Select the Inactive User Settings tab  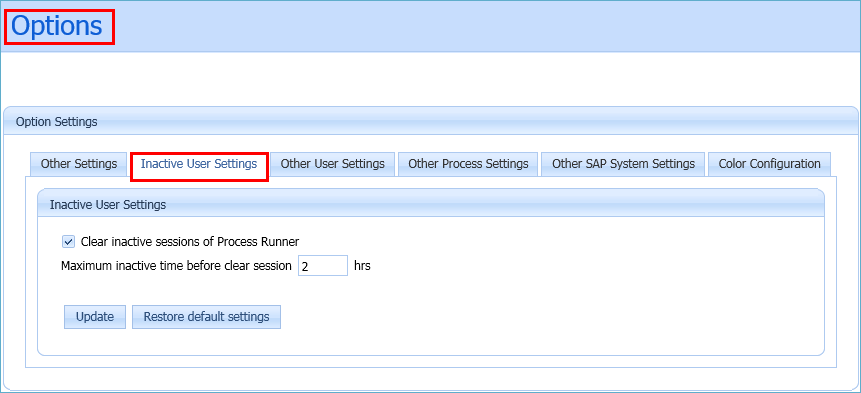click(199, 164)
